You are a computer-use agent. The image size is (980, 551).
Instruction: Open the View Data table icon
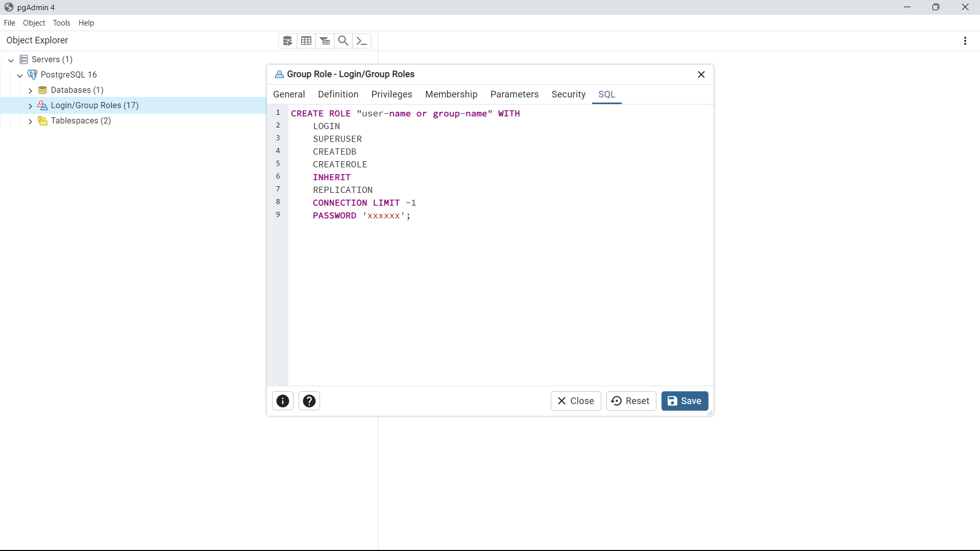pos(306,41)
